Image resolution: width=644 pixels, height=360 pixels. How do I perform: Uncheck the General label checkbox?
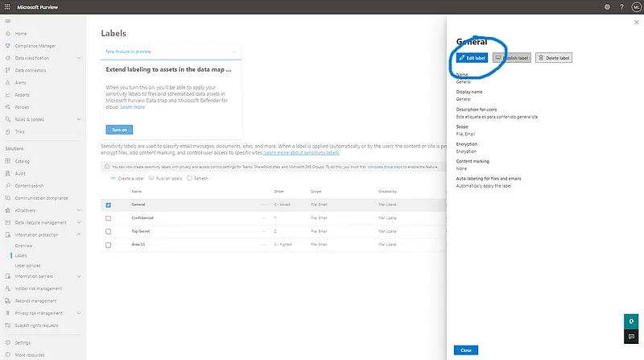point(108,205)
